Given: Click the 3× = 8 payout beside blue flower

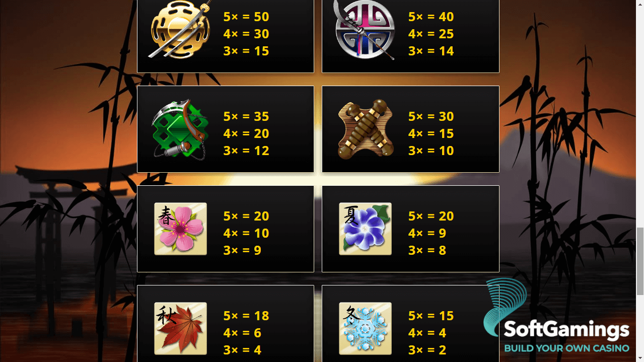Looking at the screenshot, I should (427, 250).
